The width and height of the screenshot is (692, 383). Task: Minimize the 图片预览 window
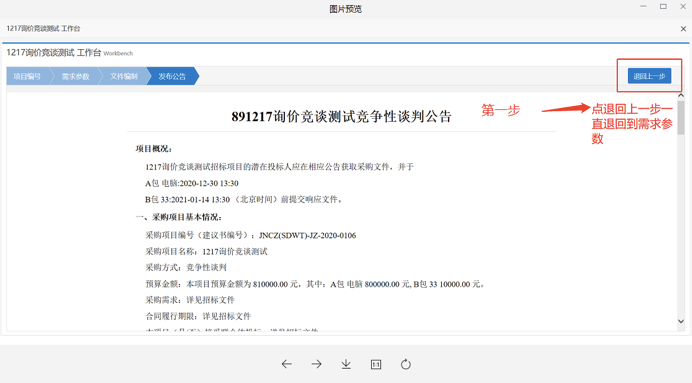coord(643,6)
